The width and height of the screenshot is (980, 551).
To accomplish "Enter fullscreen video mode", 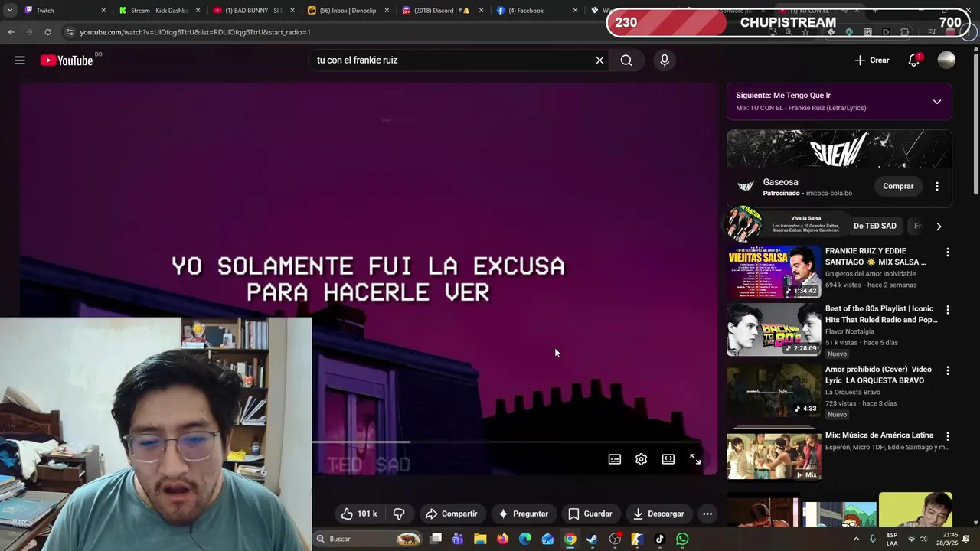I will (695, 459).
